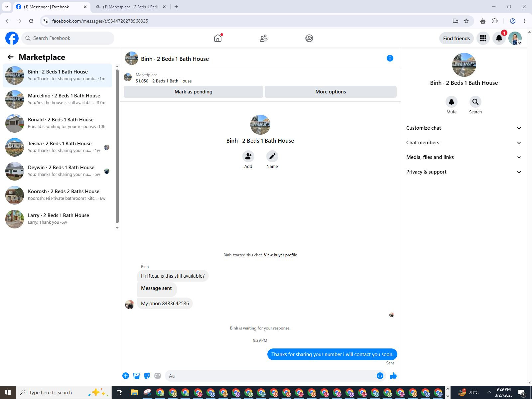Click the More options button

(x=331, y=92)
